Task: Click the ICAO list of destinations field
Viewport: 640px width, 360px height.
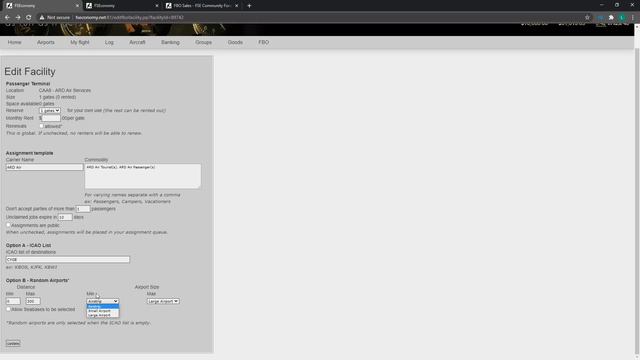Action: pyautogui.click(x=68, y=260)
